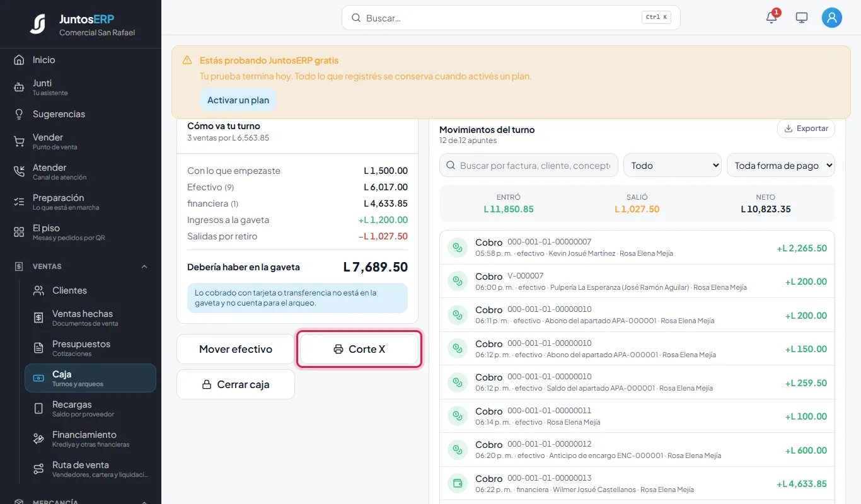
Task: Select the Cobro 000-001-01-00000007 row
Action: [637, 248]
